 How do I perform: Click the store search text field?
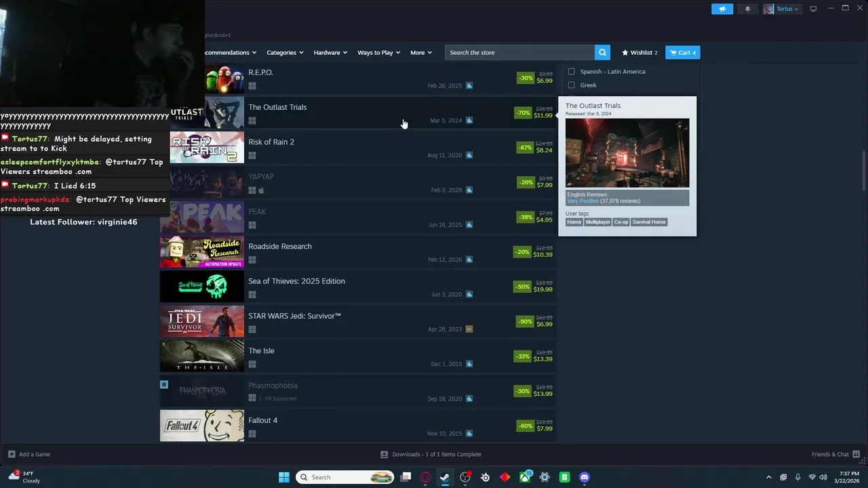point(519,52)
